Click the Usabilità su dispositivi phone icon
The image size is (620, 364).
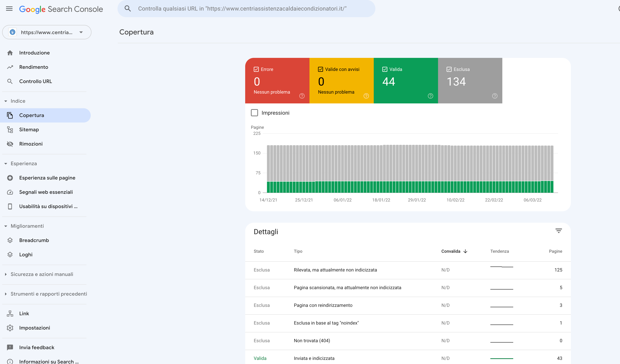[x=10, y=206]
